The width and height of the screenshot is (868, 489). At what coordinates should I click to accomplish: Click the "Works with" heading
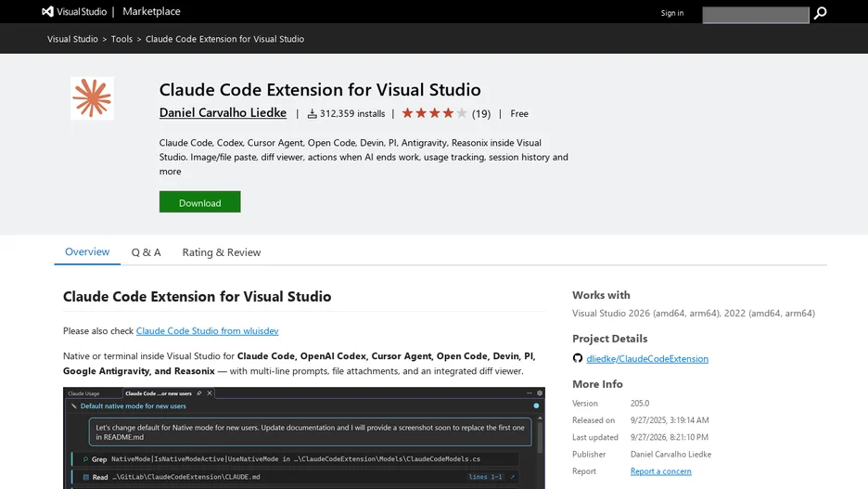tap(601, 295)
